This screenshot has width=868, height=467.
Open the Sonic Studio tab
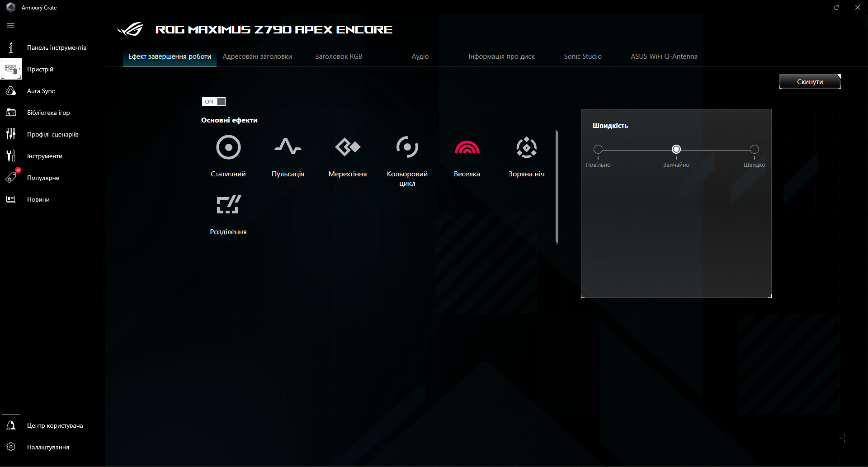(582, 56)
